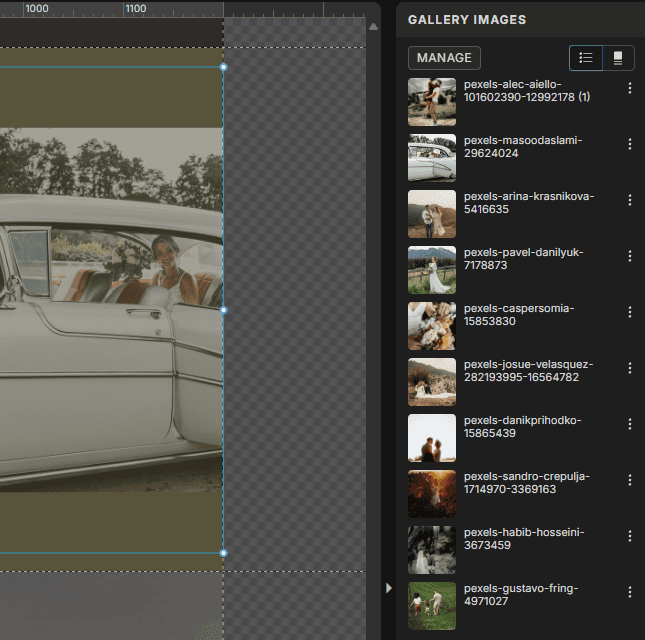Screen dimensions: 645x640
Task: Open options menu for pexels-arina-krasnikova-5416635
Action: point(629,200)
